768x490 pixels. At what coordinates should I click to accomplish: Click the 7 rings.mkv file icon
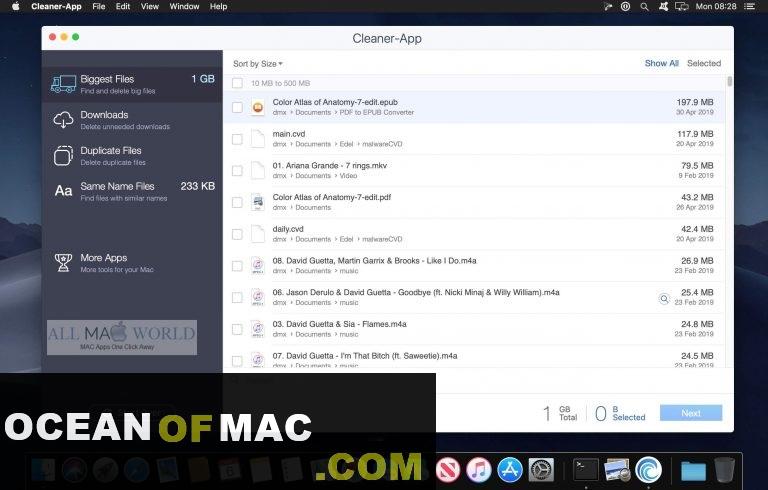coord(258,171)
